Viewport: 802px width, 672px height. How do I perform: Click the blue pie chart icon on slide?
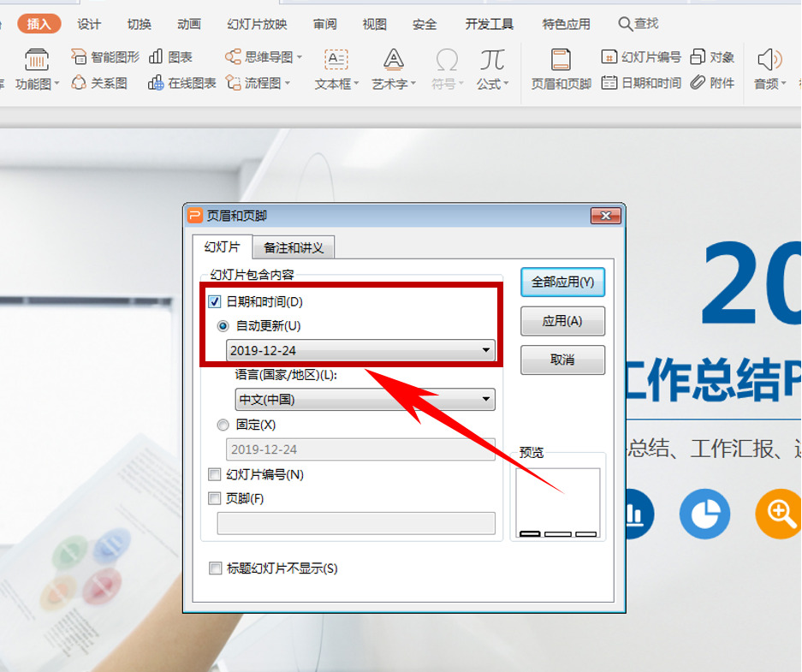[x=704, y=514]
